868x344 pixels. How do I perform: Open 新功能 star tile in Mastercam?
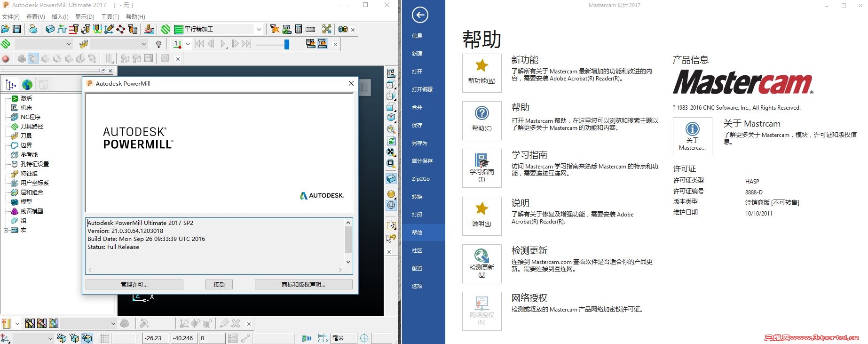pos(481,73)
